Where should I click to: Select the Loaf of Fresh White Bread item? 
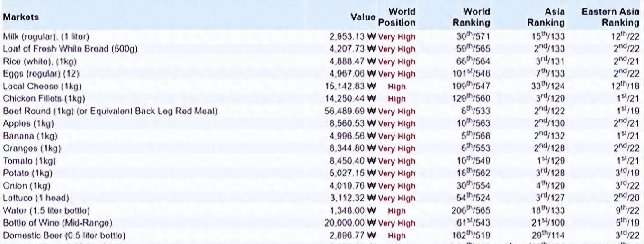click(x=70, y=49)
